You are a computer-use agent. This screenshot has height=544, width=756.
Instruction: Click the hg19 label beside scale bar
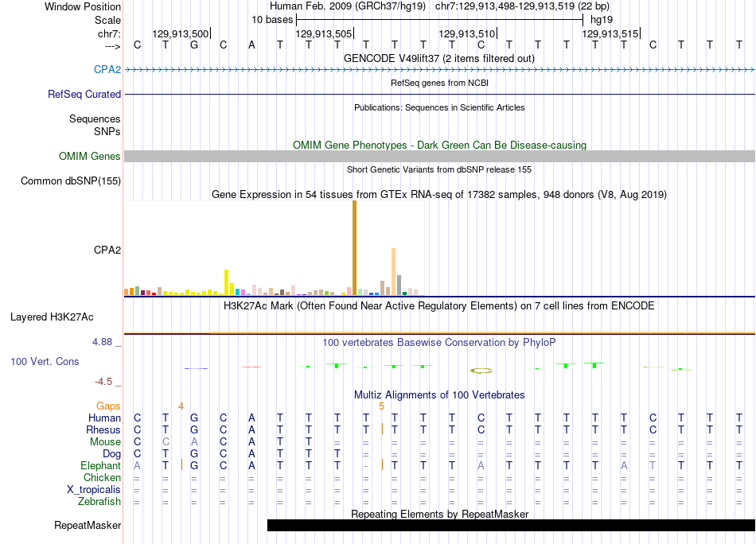[x=602, y=20]
